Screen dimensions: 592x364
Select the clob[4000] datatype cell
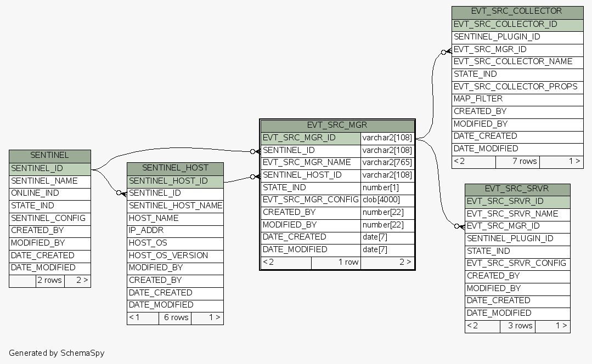387,200
